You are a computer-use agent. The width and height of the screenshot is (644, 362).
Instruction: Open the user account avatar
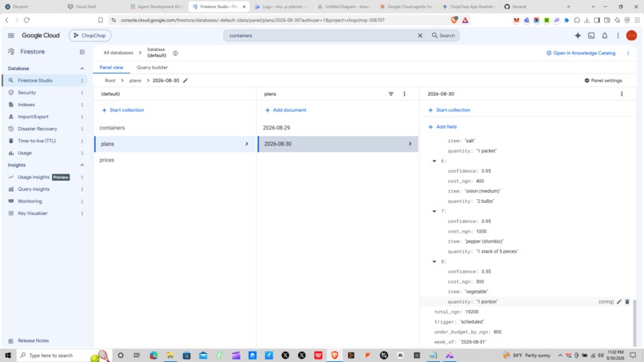631,36
